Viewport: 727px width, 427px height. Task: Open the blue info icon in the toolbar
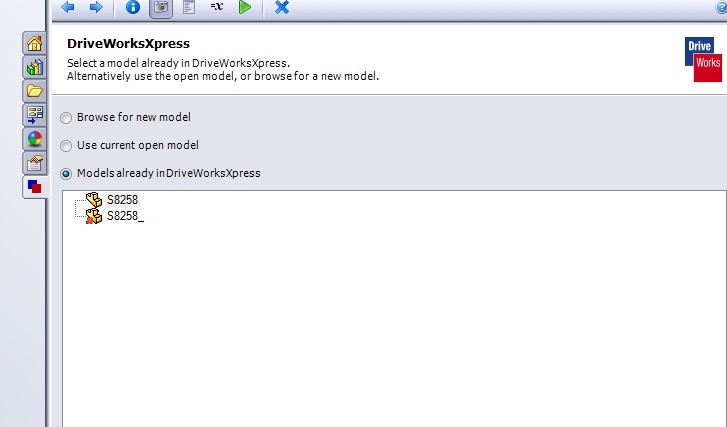(133, 7)
